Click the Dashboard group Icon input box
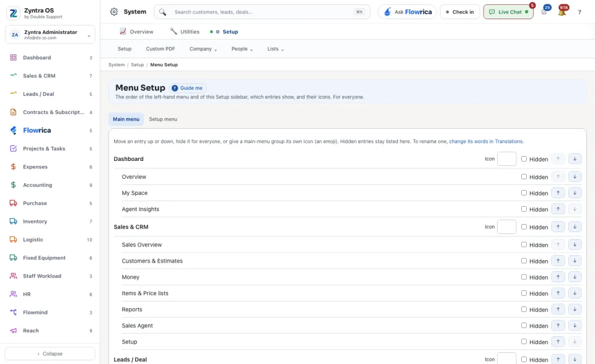 506,159
